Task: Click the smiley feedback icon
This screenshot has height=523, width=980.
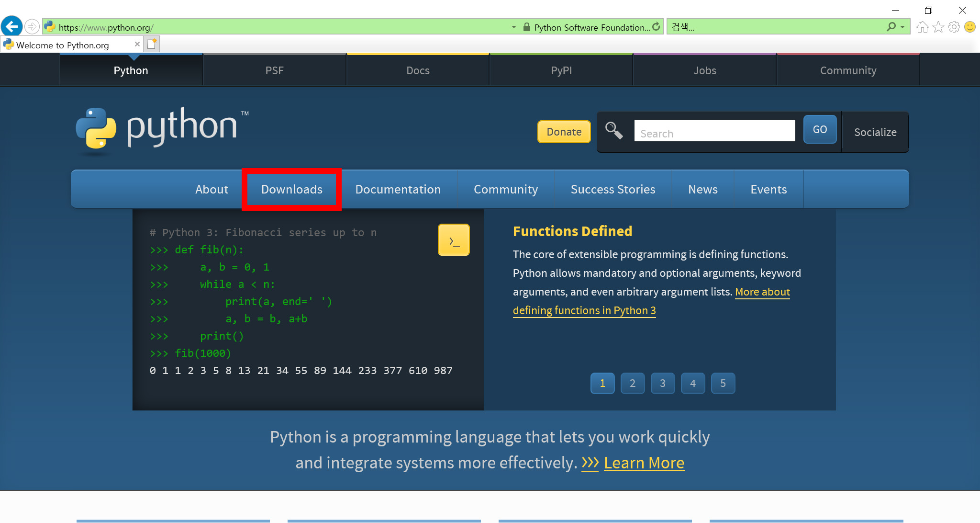Action: pos(970,27)
